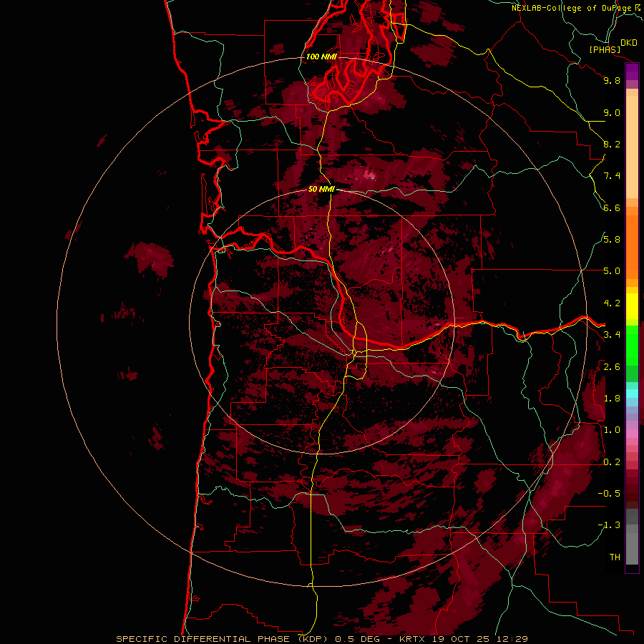
Task: Click the 2.6 value on the color scale
Action: coord(612,367)
